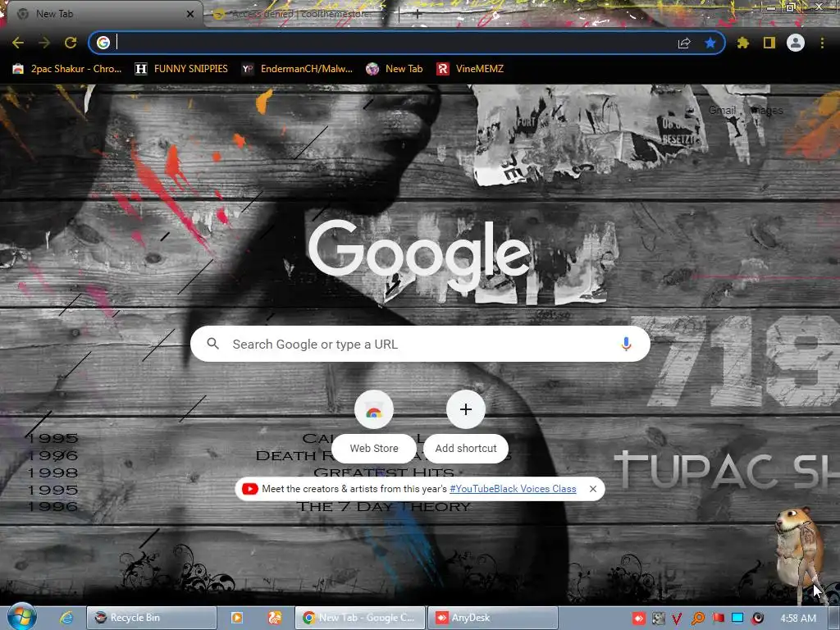The width and height of the screenshot is (840, 630).
Task: Open Chrome's three-dot menu
Action: coord(822,43)
